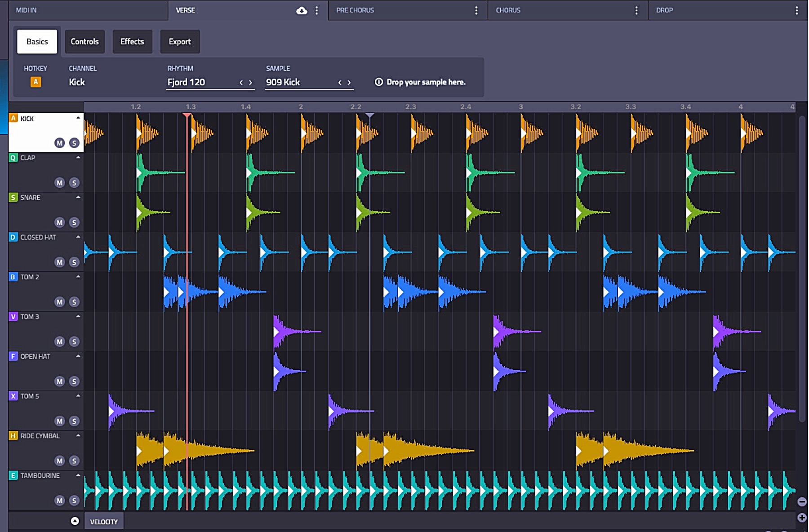Solo the Tambourine channel

click(74, 501)
